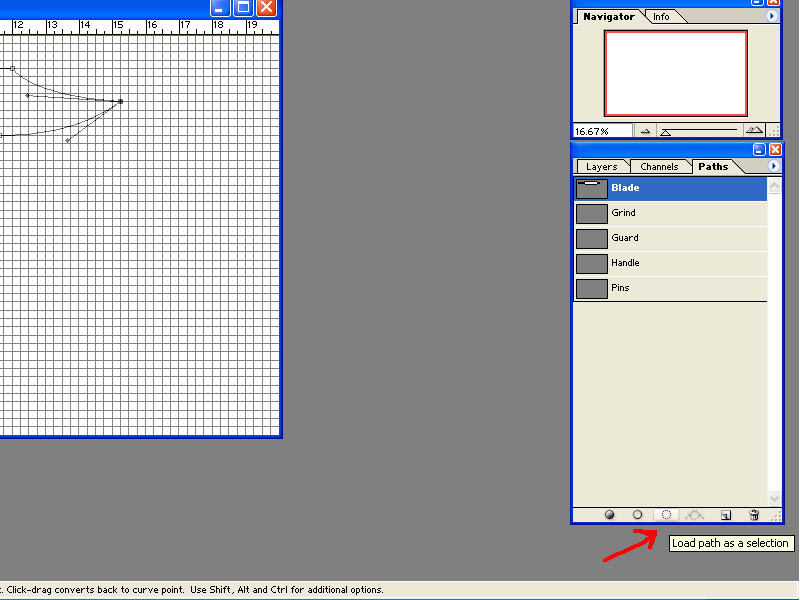Screen dimensions: 800x600
Task: Switch to the Layers tab
Action: (602, 167)
